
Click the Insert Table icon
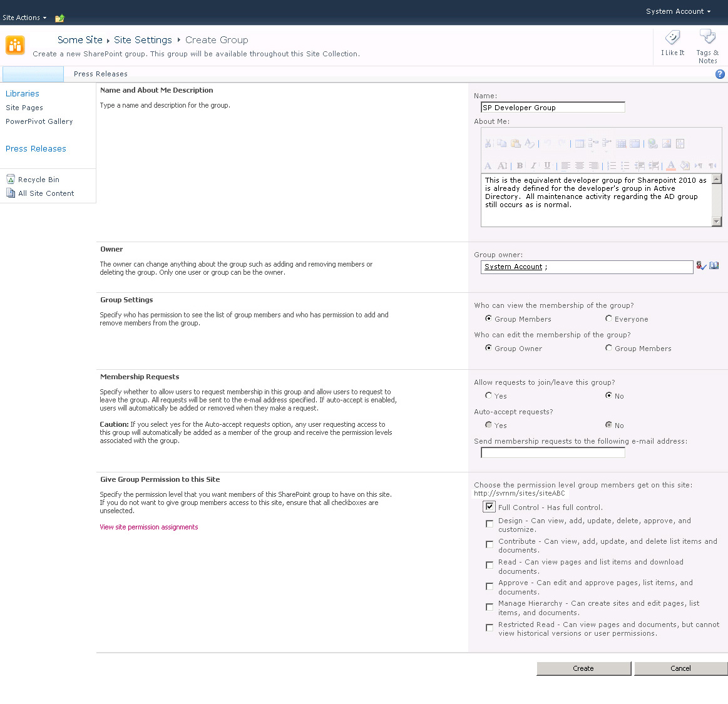580,143
